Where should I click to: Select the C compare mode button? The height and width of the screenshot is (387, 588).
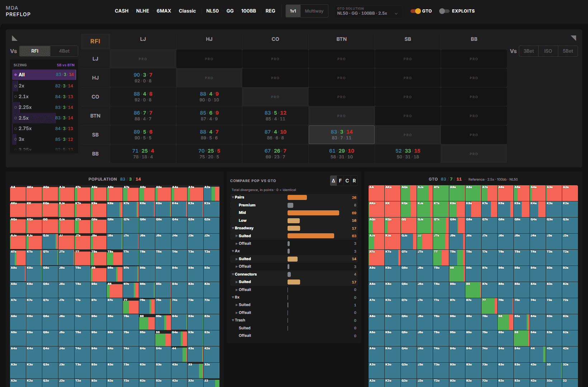point(347,181)
